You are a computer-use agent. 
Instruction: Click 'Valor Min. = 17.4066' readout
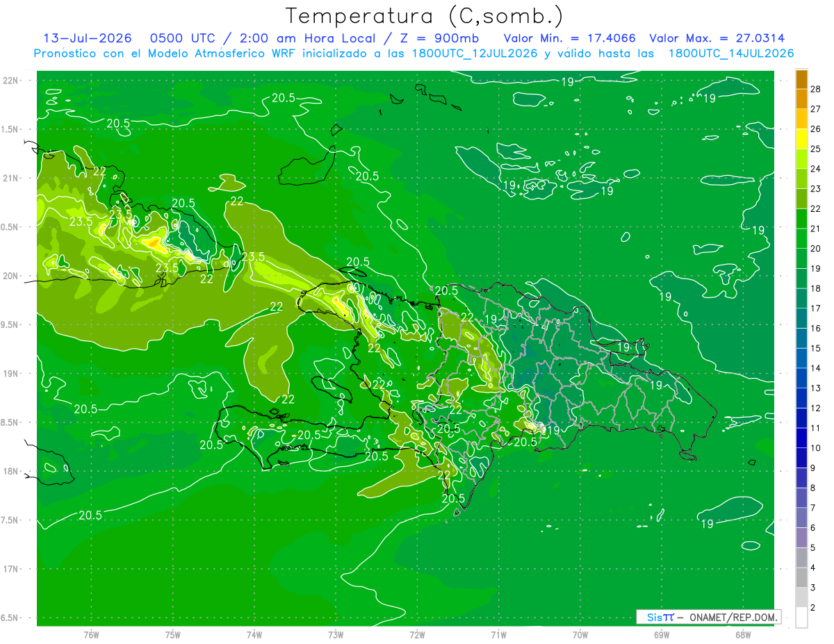569,38
